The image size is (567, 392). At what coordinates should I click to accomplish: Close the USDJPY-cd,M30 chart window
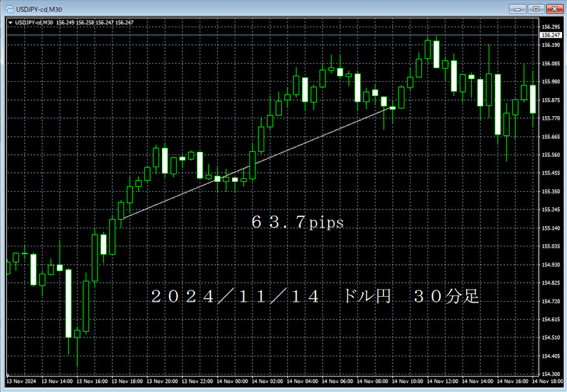pos(554,8)
